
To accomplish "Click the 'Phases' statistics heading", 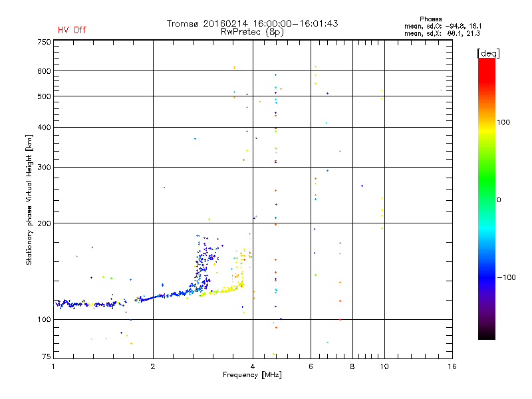I will pyautogui.click(x=430, y=19).
